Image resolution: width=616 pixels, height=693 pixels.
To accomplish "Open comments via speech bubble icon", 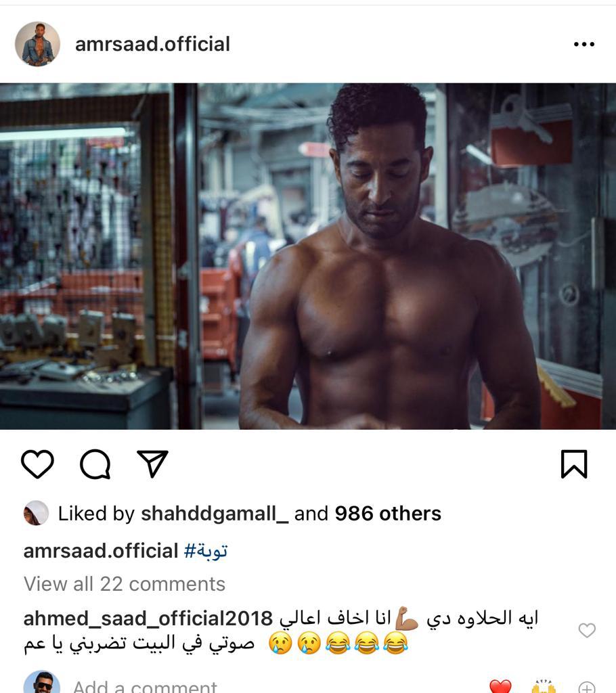I will point(95,464).
